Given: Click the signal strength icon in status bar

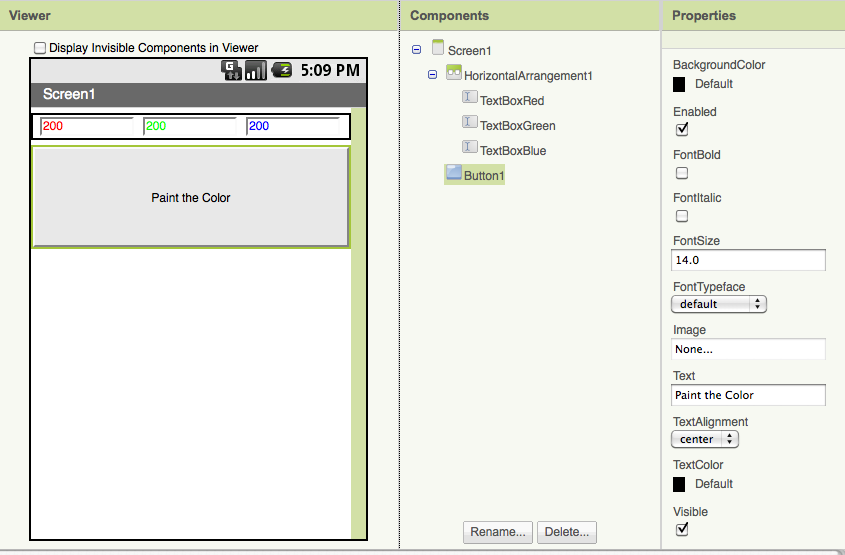Looking at the screenshot, I should [256, 70].
